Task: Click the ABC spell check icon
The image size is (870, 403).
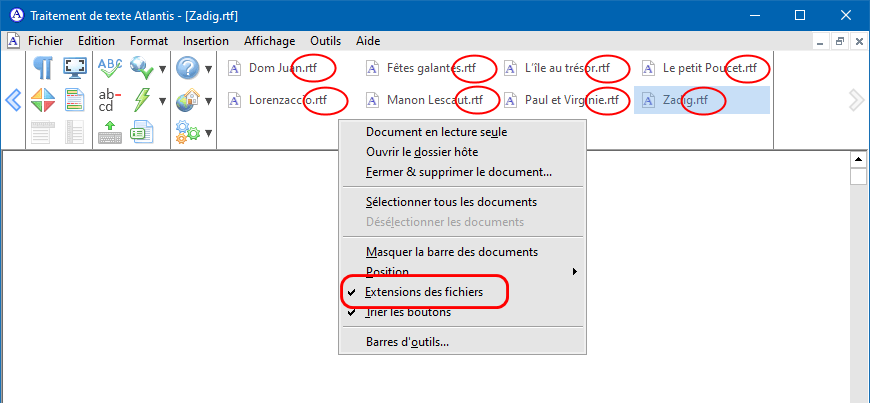Action: pyautogui.click(x=110, y=68)
